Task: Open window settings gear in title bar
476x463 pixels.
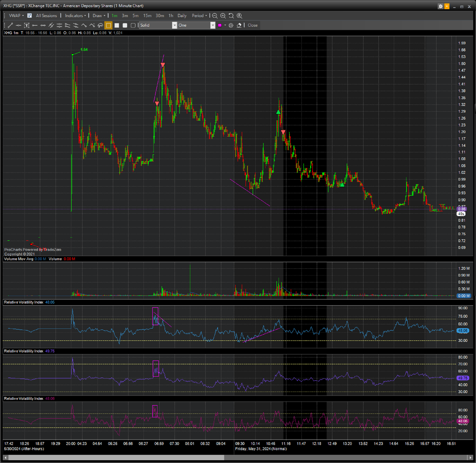Action: [440, 6]
